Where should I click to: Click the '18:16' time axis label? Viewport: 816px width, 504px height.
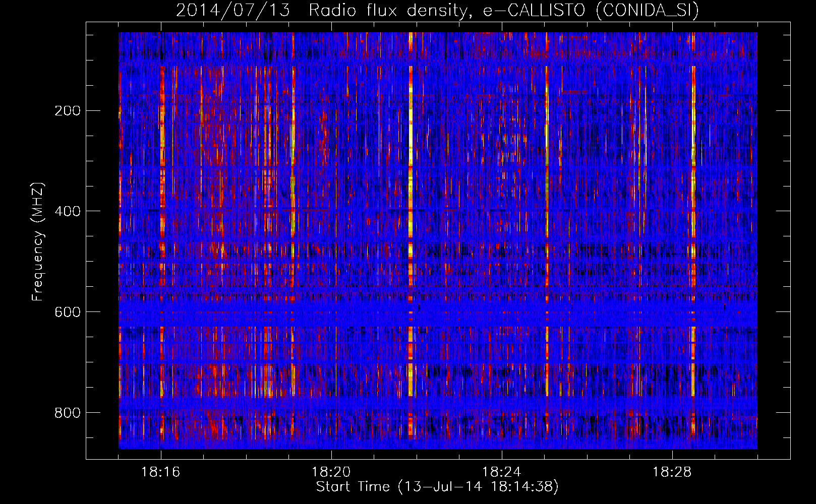point(160,472)
